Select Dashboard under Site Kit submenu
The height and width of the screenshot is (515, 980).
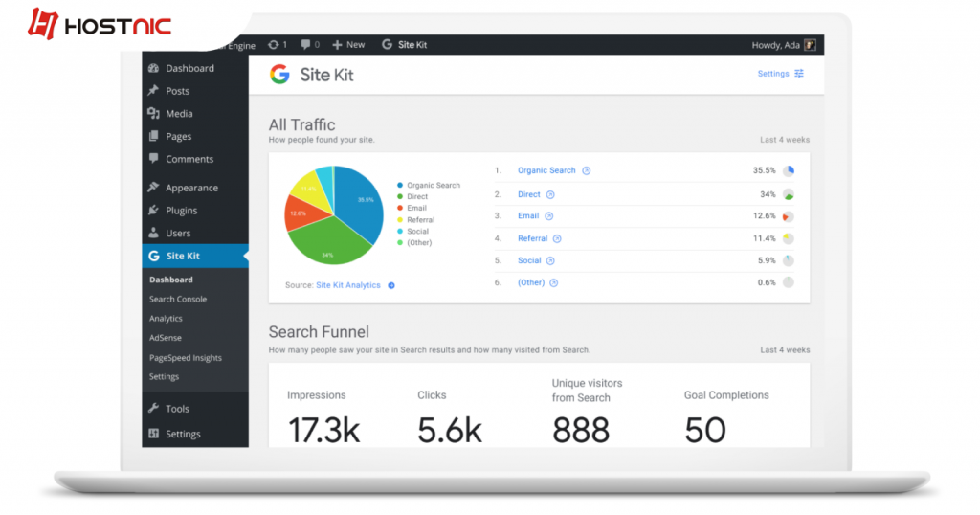point(170,280)
